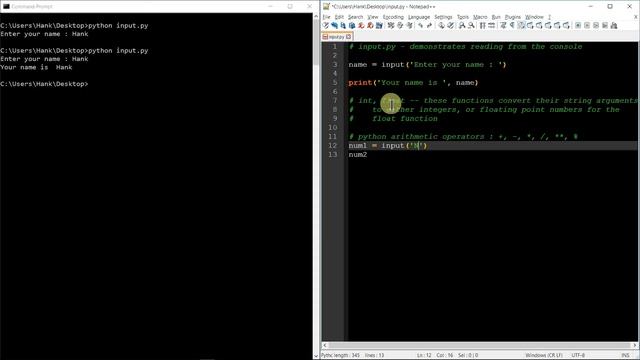The image size is (640, 360).
Task: Click the Open file toolbar icon
Action: coord(334,25)
